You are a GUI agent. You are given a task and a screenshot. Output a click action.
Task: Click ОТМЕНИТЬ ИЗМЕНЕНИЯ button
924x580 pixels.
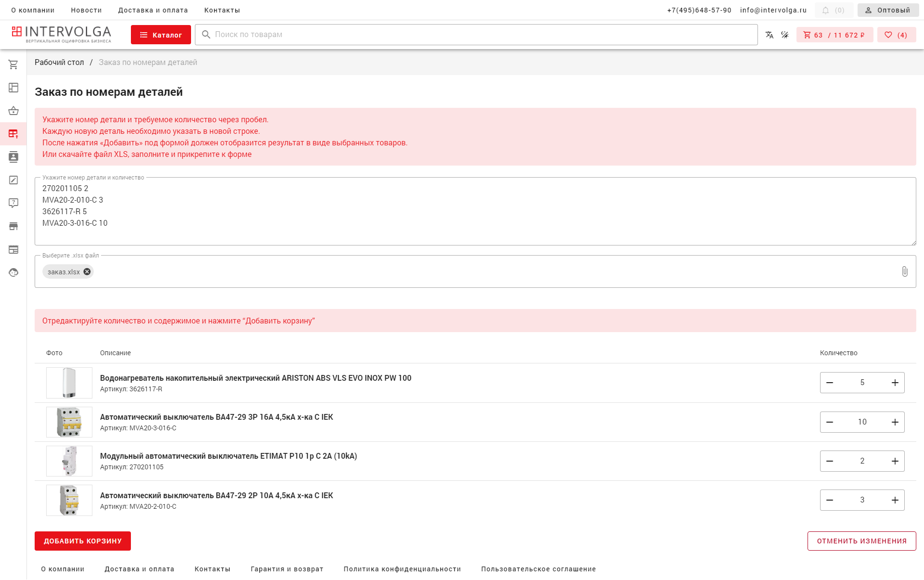coord(861,541)
